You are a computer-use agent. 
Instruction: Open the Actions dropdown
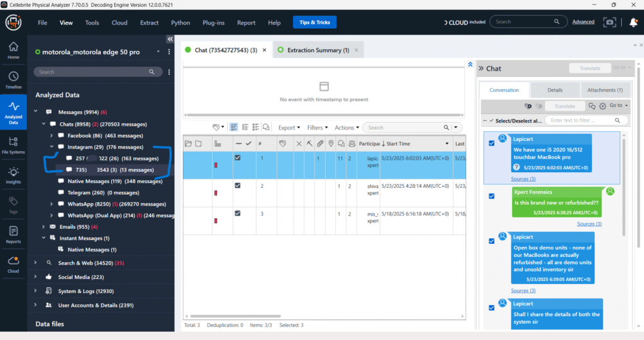click(347, 128)
